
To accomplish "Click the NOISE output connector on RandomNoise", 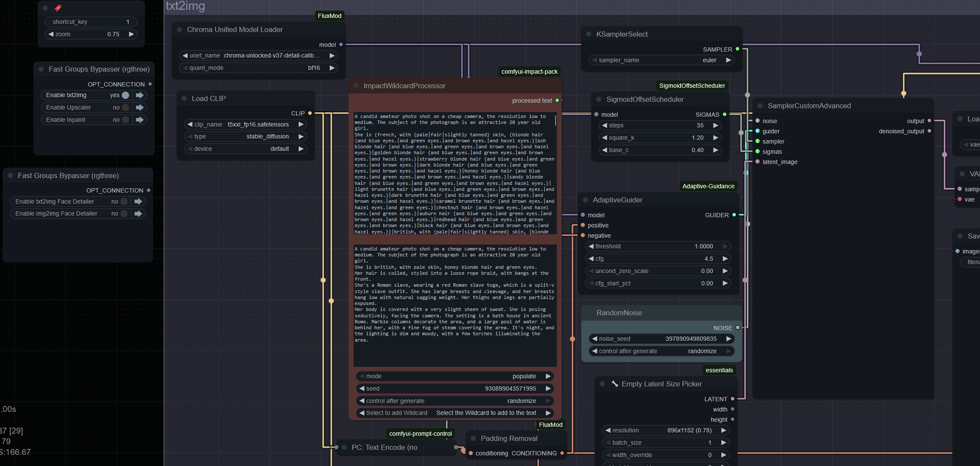I will [x=738, y=328].
